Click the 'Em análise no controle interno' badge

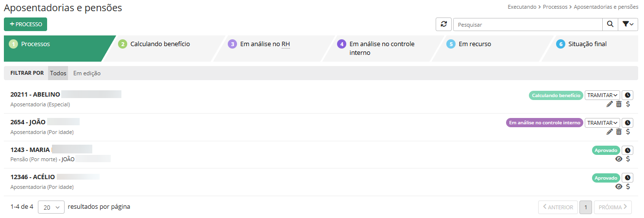[x=544, y=123]
